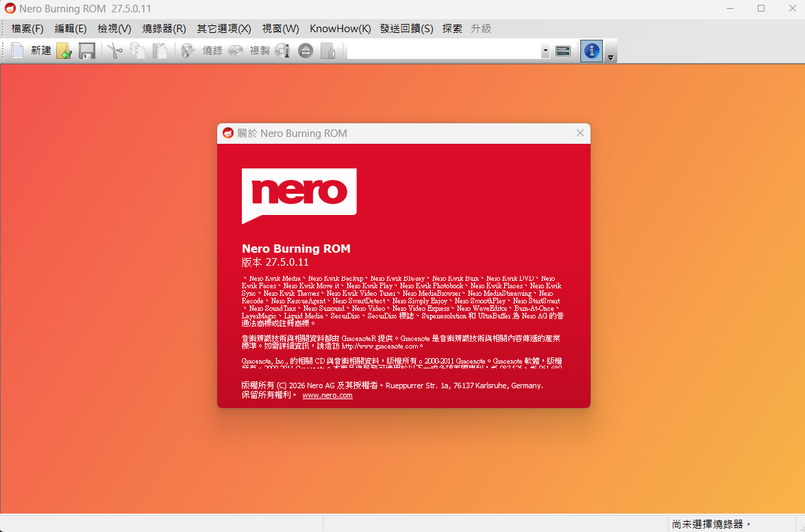Click the Nero app icon in title bar
This screenshot has height=532, width=805.
click(x=10, y=8)
